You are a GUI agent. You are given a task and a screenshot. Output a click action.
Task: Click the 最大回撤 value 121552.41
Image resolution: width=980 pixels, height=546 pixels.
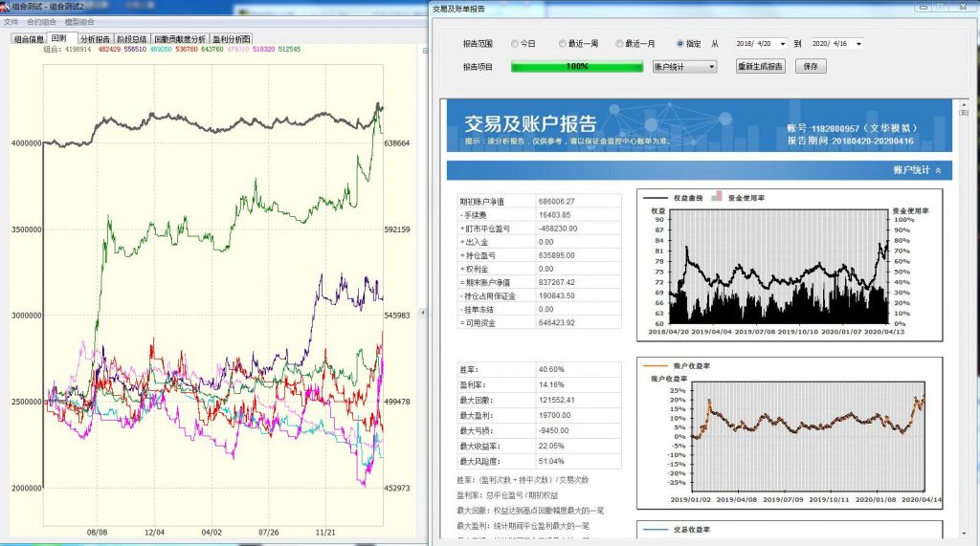[x=556, y=400]
